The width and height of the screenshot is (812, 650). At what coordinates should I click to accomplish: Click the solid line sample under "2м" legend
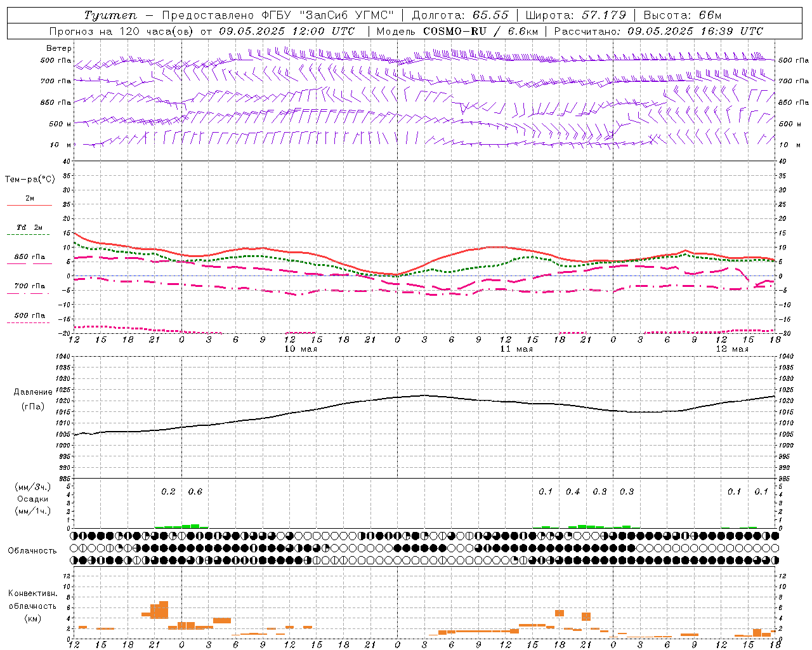point(30,205)
